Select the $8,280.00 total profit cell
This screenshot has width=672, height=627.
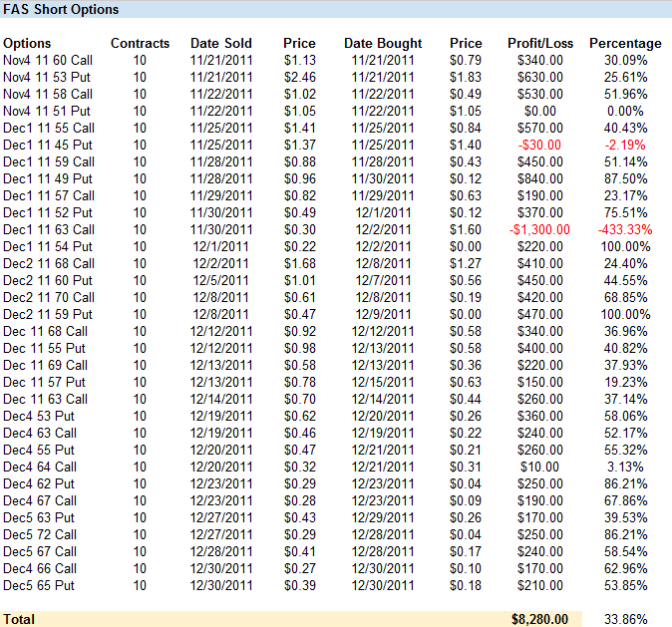point(539,619)
